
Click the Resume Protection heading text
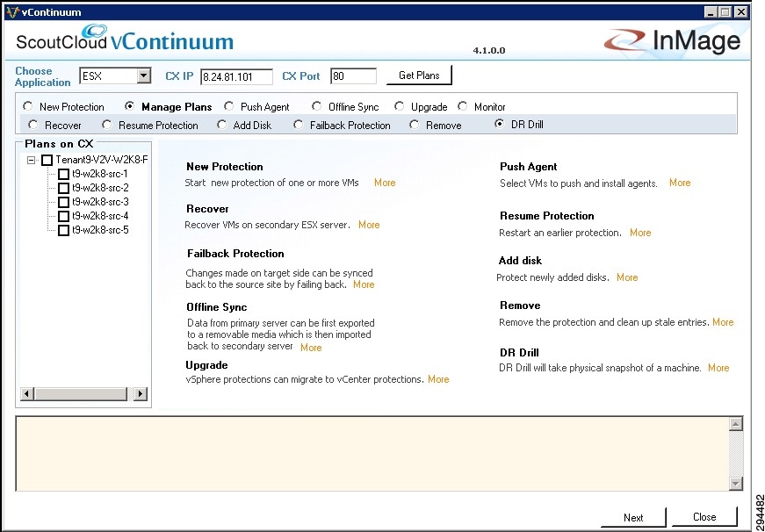[x=547, y=216]
